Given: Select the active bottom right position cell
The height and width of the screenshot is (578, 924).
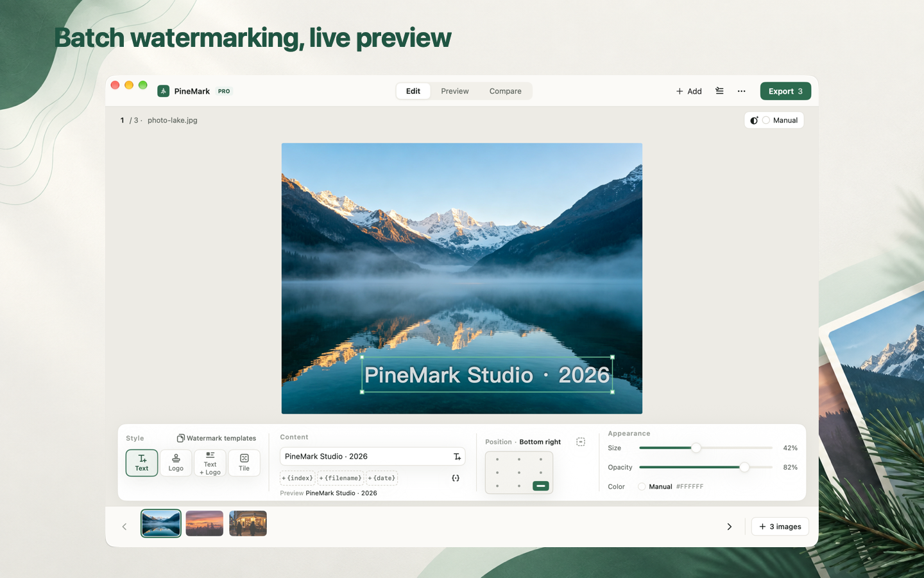Looking at the screenshot, I should point(541,486).
